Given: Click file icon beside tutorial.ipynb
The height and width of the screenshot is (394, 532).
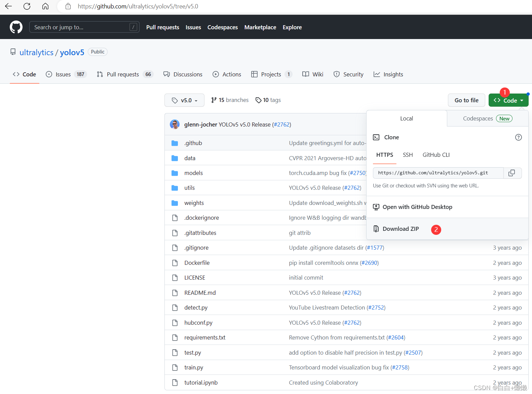Looking at the screenshot, I should pyautogui.click(x=175, y=383).
